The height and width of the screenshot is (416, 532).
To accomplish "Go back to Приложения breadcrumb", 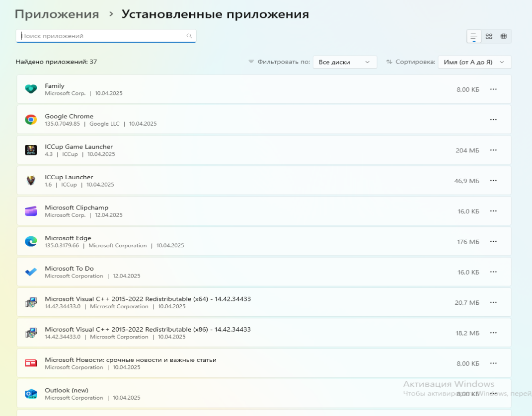I will click(57, 14).
